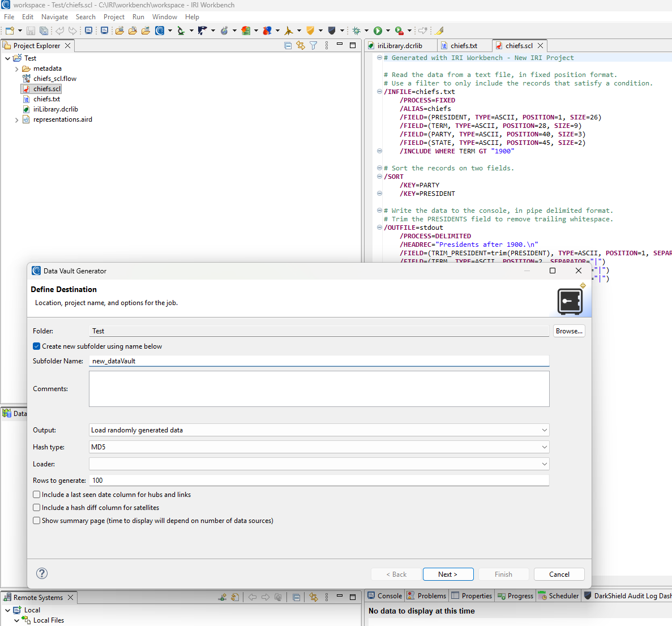The image size is (672, 626).
Task: Click the Save All toolbar icon
Action: 44,31
